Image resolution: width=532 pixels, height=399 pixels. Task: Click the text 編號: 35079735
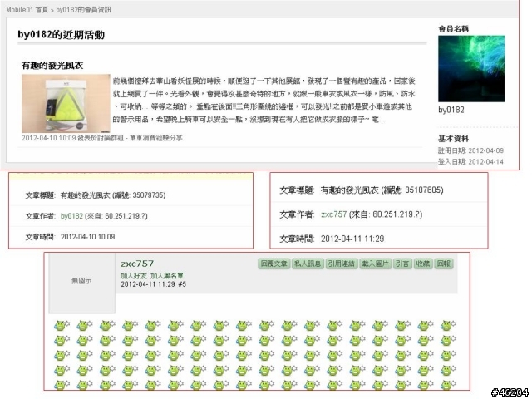[x=140, y=195]
